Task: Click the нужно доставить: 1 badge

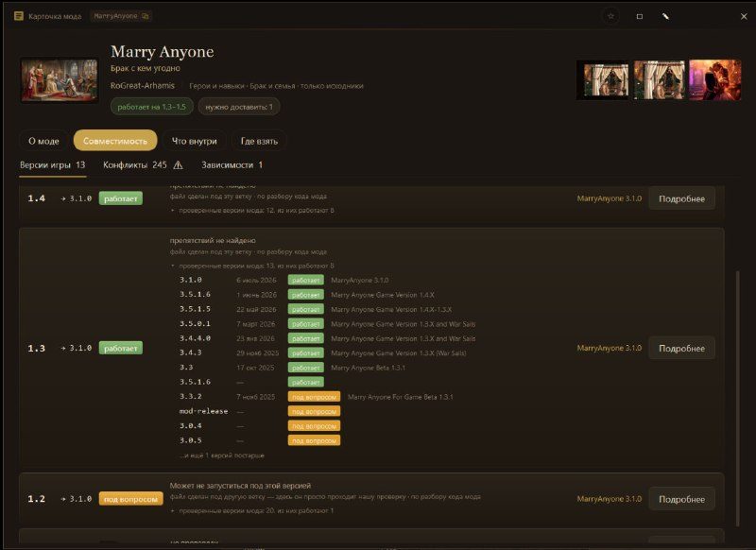Action: [239, 107]
